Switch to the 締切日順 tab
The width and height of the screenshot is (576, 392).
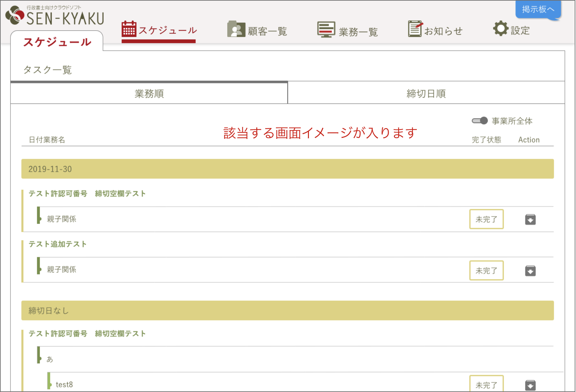click(x=426, y=93)
